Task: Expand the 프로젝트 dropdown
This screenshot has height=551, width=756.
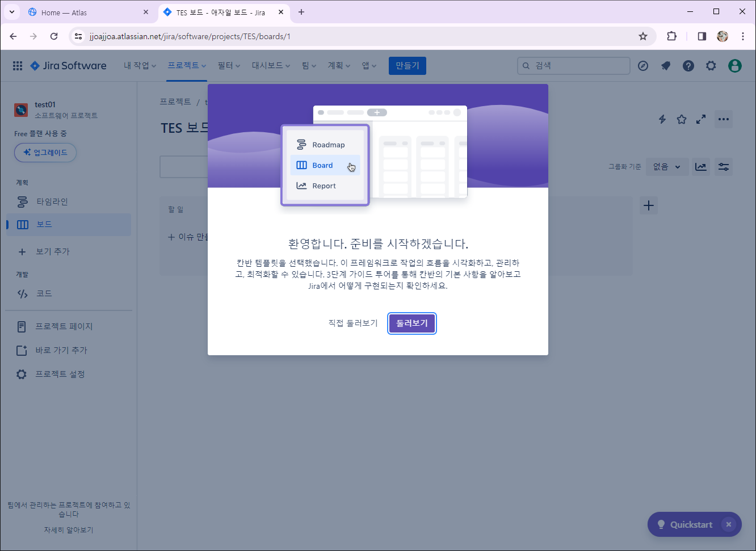Action: [187, 66]
